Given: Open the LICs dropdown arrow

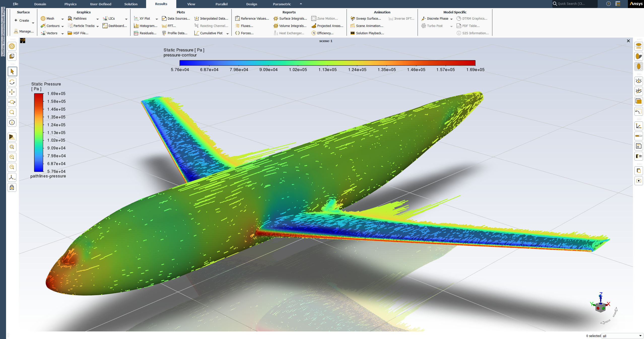Looking at the screenshot, I should click(126, 19).
